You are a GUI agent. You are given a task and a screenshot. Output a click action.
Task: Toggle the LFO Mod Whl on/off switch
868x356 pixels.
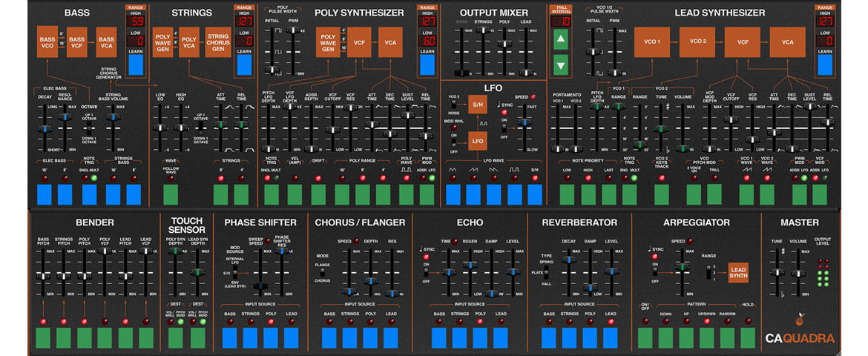point(453,143)
